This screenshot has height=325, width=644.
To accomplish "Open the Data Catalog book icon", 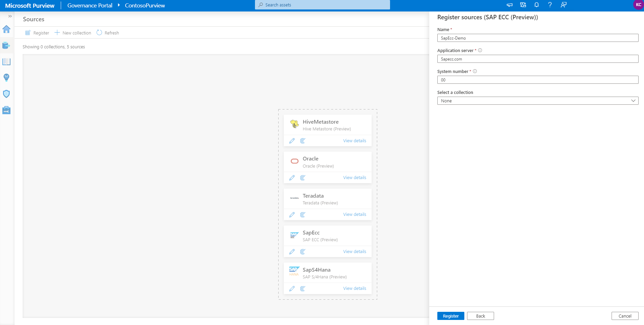I will point(6,61).
